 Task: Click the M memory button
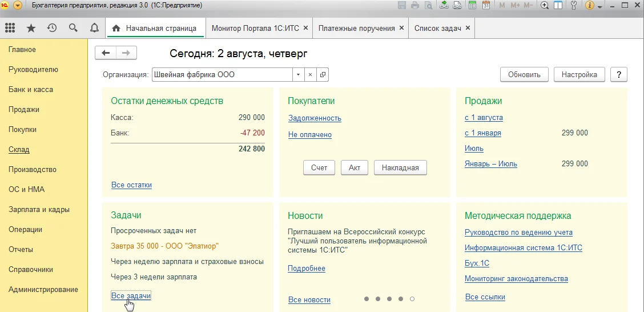coord(502,5)
